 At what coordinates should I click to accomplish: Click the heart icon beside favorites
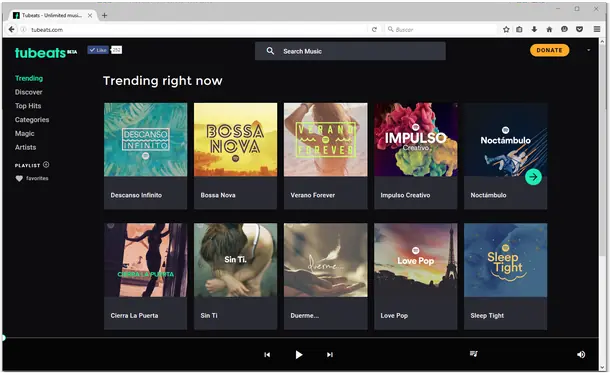(x=19, y=179)
